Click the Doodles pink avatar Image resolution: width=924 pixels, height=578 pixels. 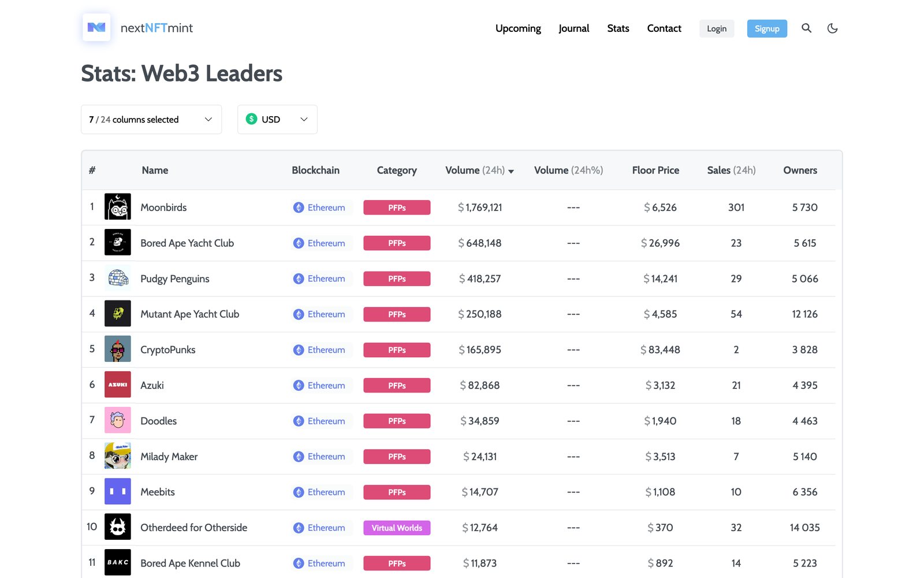[118, 421]
